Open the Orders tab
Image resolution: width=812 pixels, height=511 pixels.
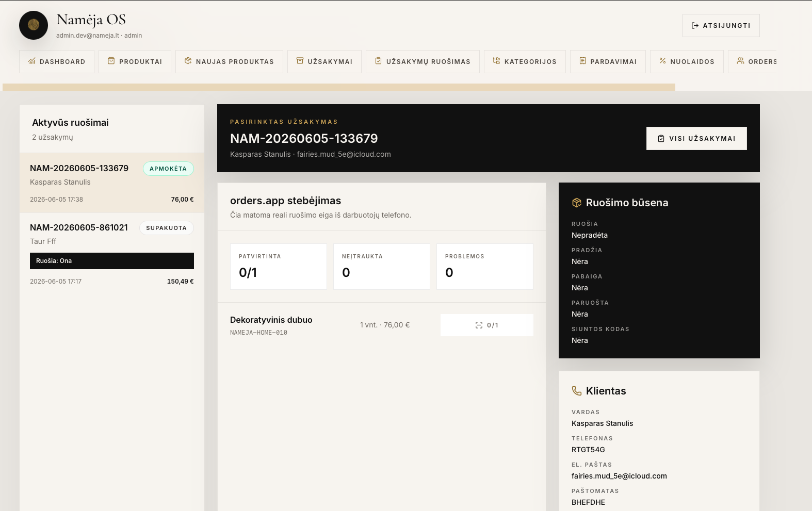coord(752,61)
